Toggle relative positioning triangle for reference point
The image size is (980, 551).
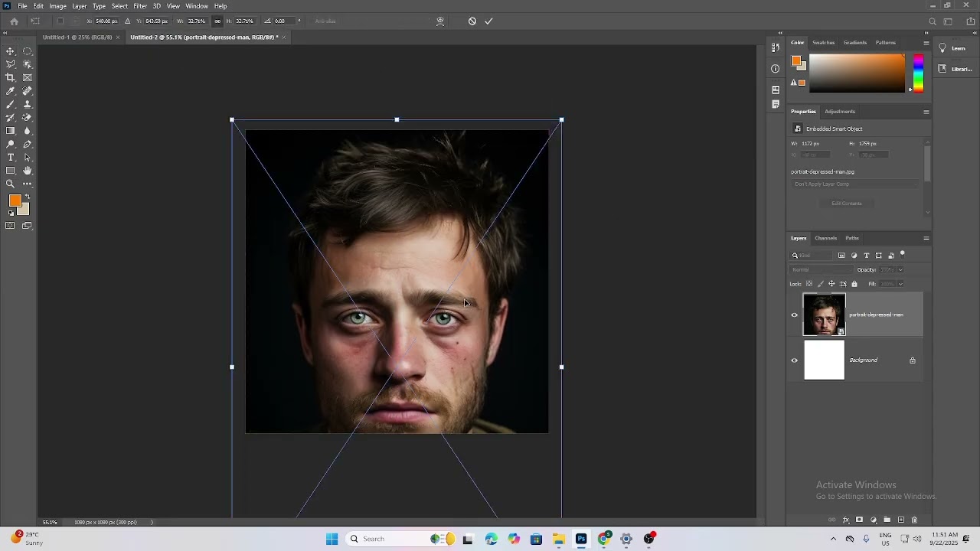coord(127,21)
